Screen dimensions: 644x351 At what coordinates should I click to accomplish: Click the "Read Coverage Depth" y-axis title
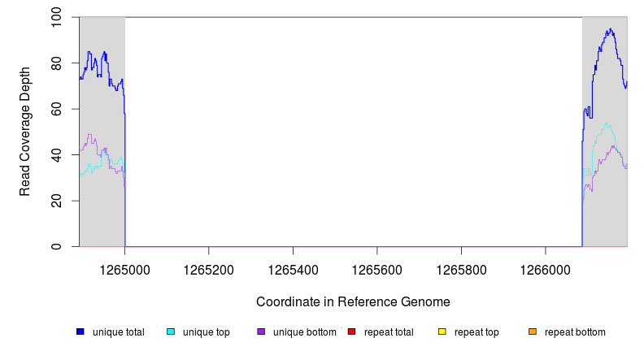click(x=25, y=132)
